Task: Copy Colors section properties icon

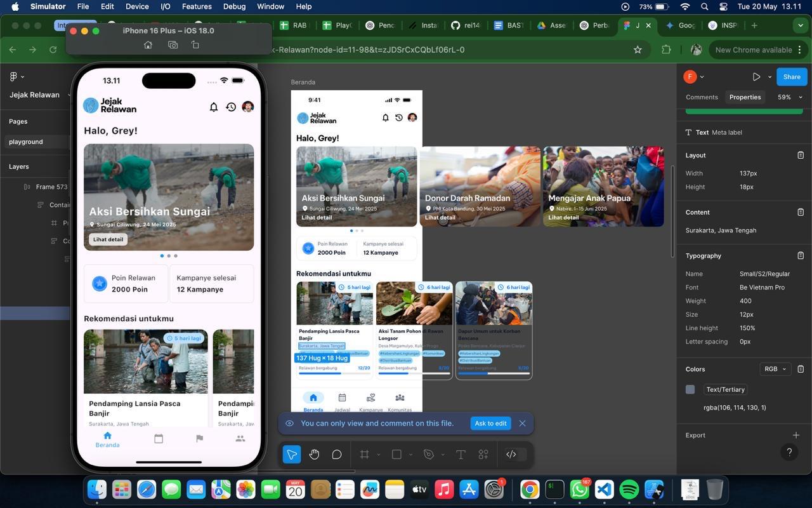Action: 801,369
